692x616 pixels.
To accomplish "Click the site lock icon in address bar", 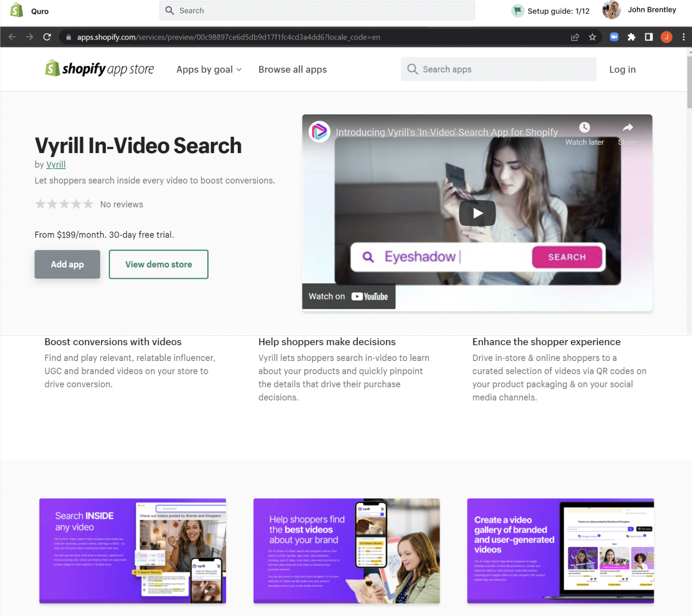I will (x=69, y=37).
